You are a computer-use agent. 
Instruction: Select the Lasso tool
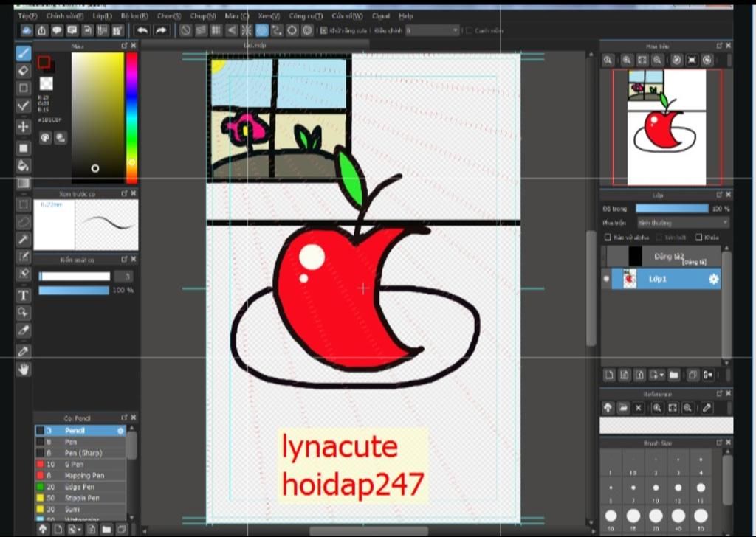[x=23, y=222]
